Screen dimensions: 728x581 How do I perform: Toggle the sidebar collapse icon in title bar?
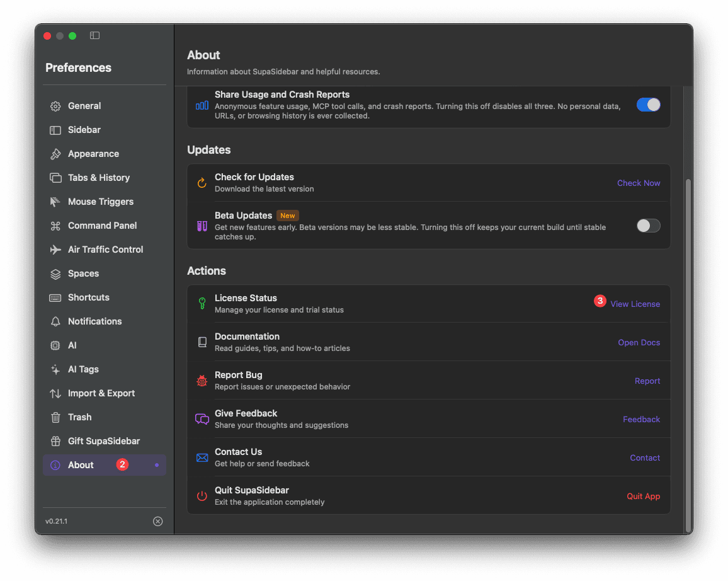click(94, 35)
